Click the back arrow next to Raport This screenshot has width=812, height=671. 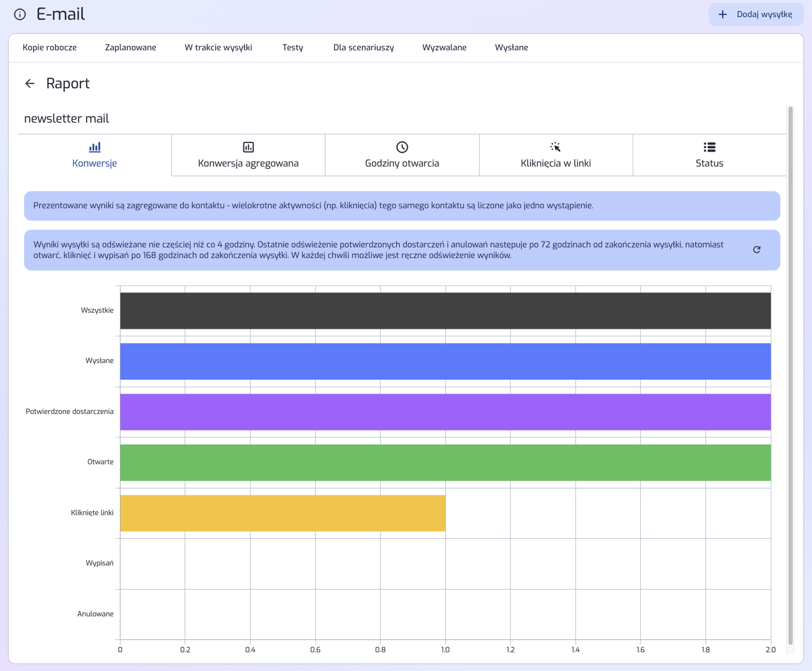point(30,84)
